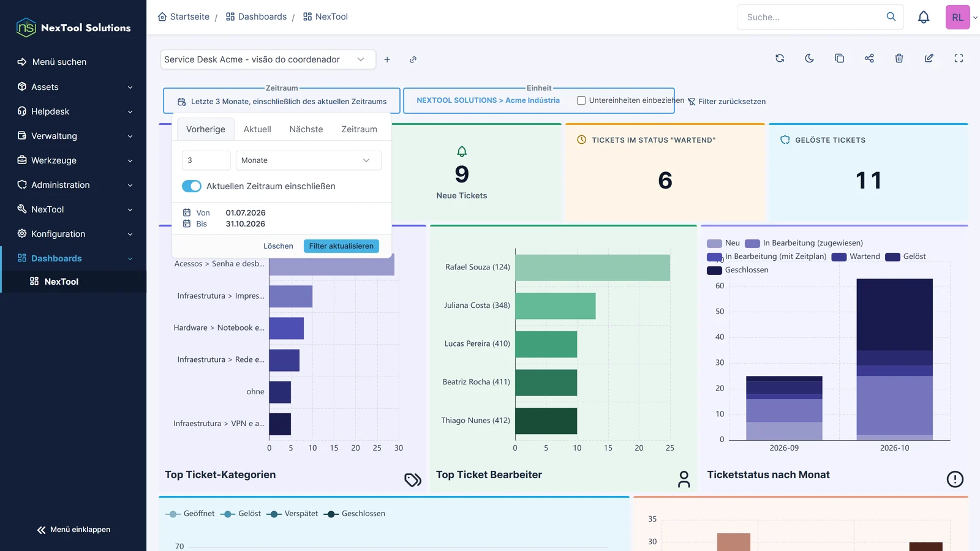980x551 pixels.
Task: Toggle dark mode moon icon
Action: pyautogui.click(x=810, y=58)
